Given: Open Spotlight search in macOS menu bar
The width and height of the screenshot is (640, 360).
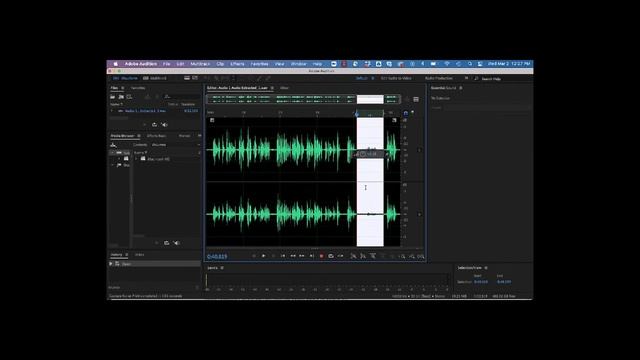Looking at the screenshot, I should [x=470, y=64].
